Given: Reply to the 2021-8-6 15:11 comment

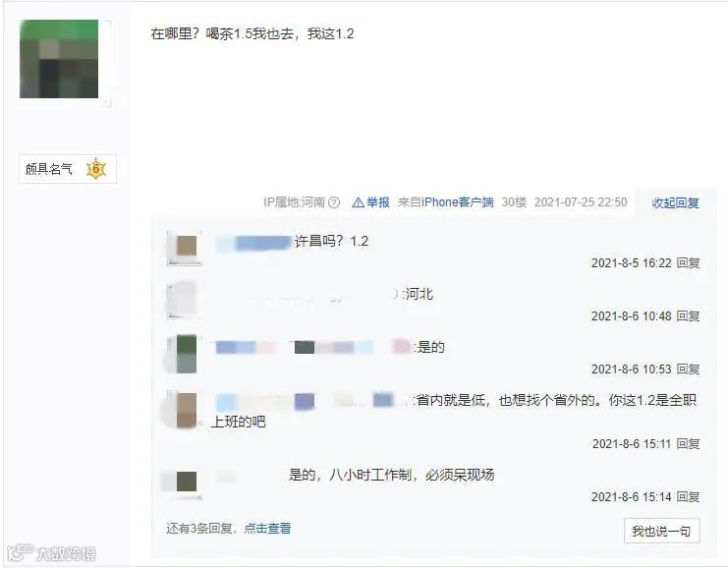Looking at the screenshot, I should pyautogui.click(x=688, y=443).
